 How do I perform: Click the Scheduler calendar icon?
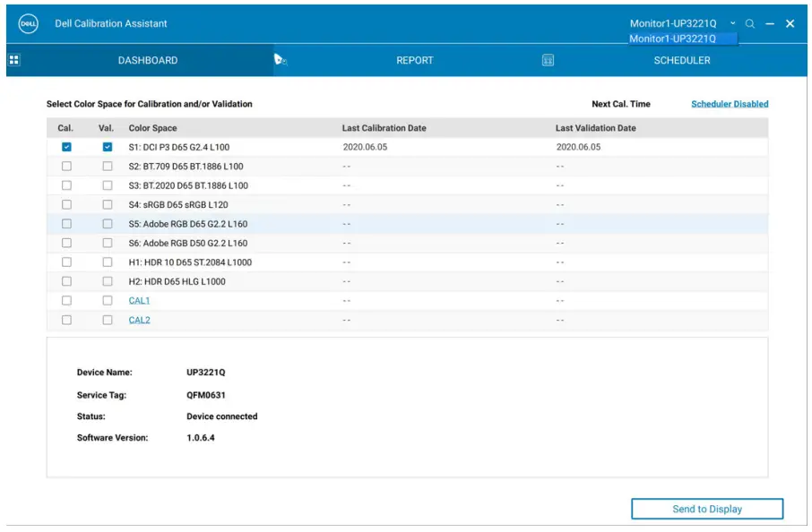tap(548, 60)
